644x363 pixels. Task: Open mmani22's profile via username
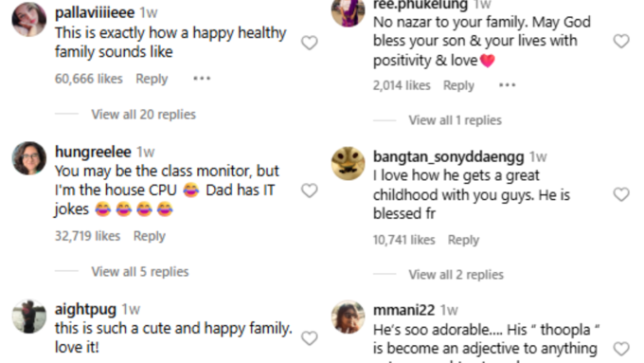point(403,310)
